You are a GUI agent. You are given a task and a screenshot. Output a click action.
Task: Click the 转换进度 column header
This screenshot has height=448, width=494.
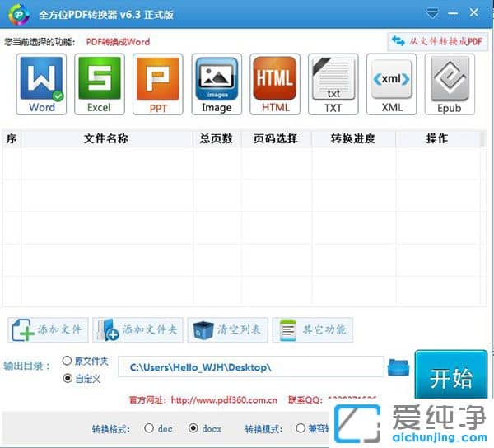click(x=353, y=138)
